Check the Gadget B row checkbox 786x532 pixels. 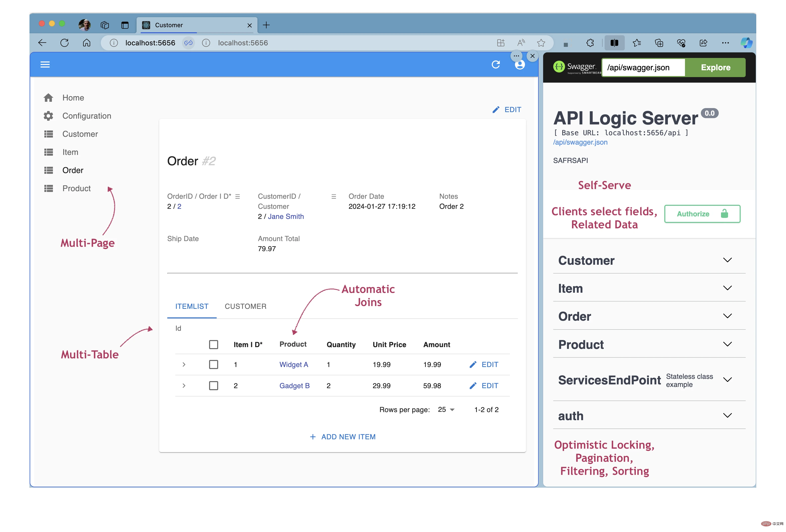coord(213,386)
